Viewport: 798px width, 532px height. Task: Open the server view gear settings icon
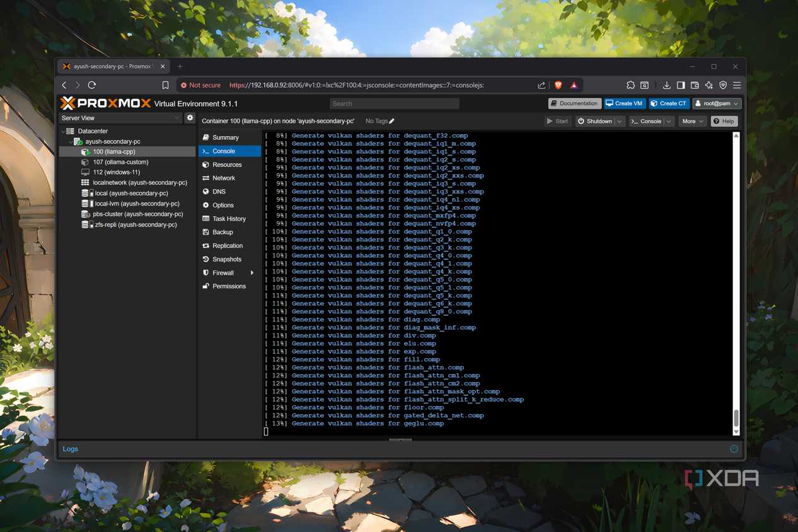(x=190, y=118)
